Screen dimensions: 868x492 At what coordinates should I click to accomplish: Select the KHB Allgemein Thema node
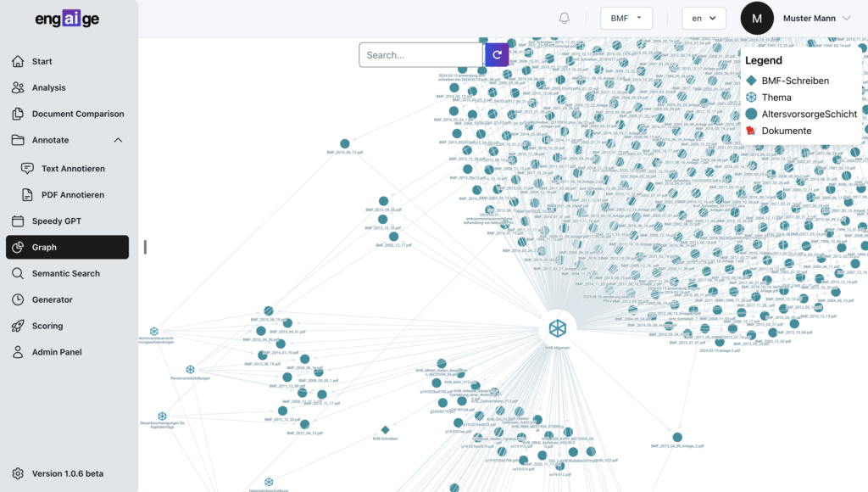click(x=558, y=328)
